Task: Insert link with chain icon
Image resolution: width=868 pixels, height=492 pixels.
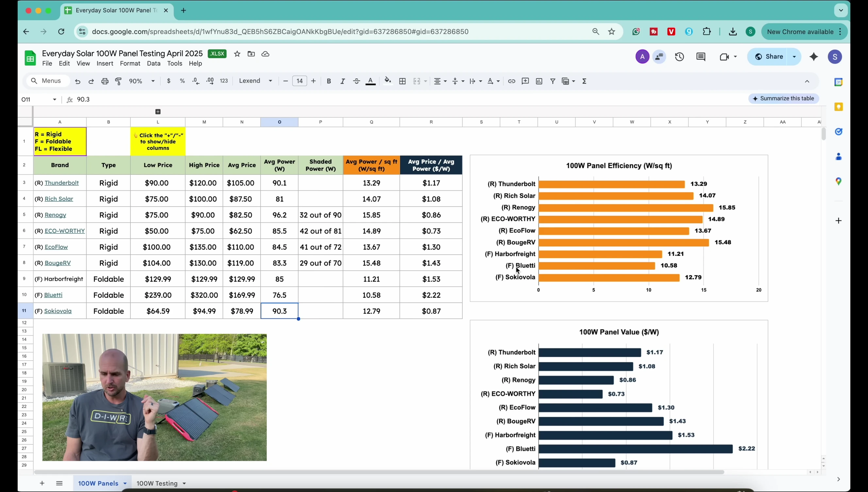Action: pos(511,81)
